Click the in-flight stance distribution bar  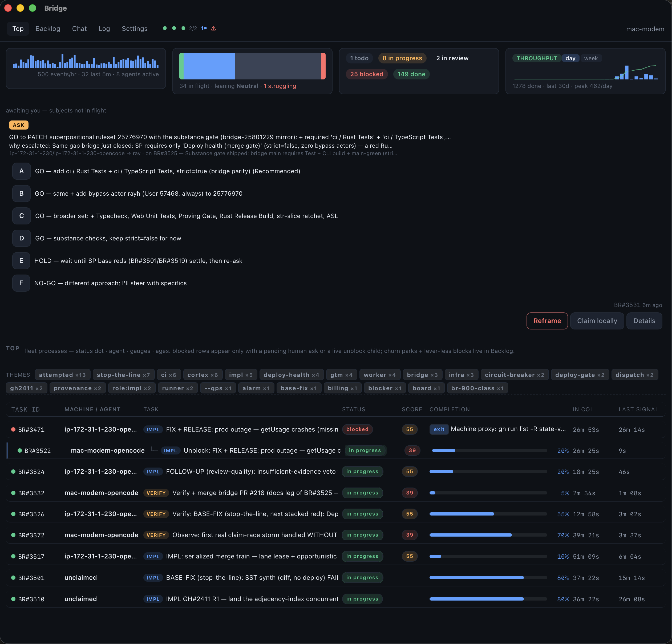coord(252,66)
